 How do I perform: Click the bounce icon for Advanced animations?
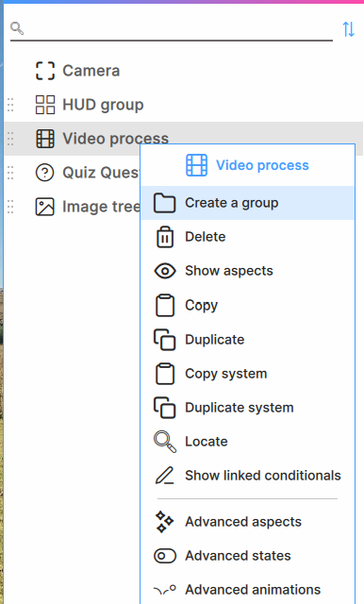165,589
